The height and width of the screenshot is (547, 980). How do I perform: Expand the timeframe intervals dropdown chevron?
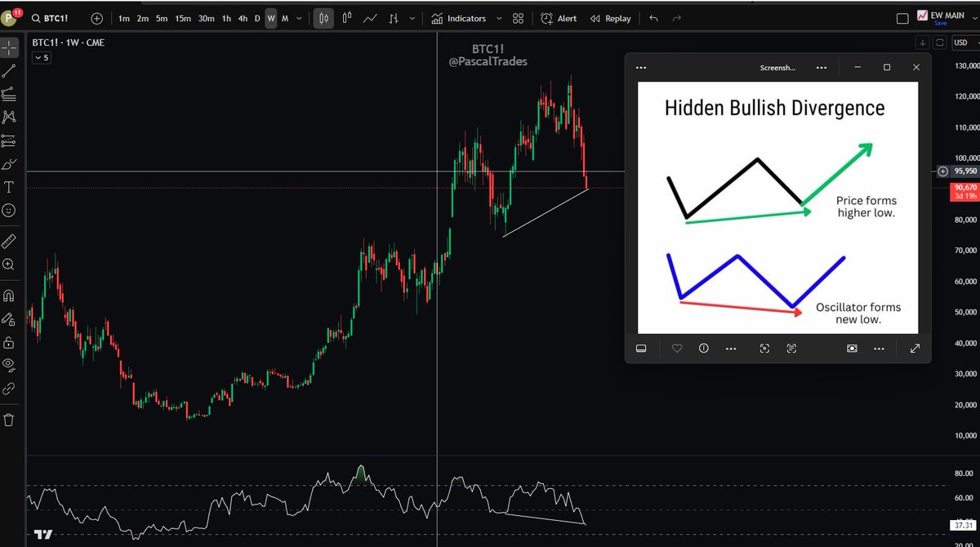click(299, 18)
